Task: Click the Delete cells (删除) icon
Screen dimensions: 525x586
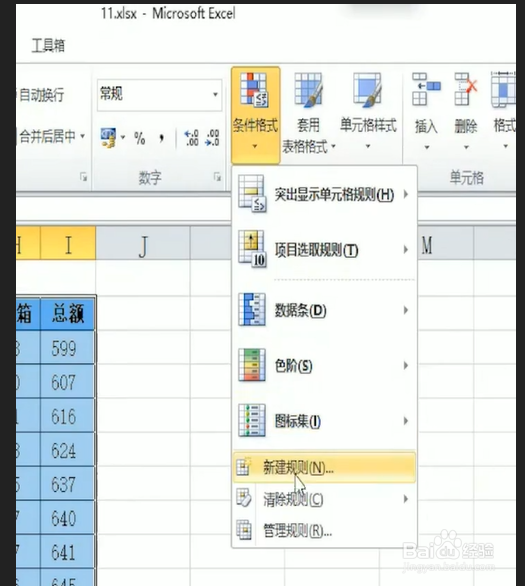Action: (466, 89)
